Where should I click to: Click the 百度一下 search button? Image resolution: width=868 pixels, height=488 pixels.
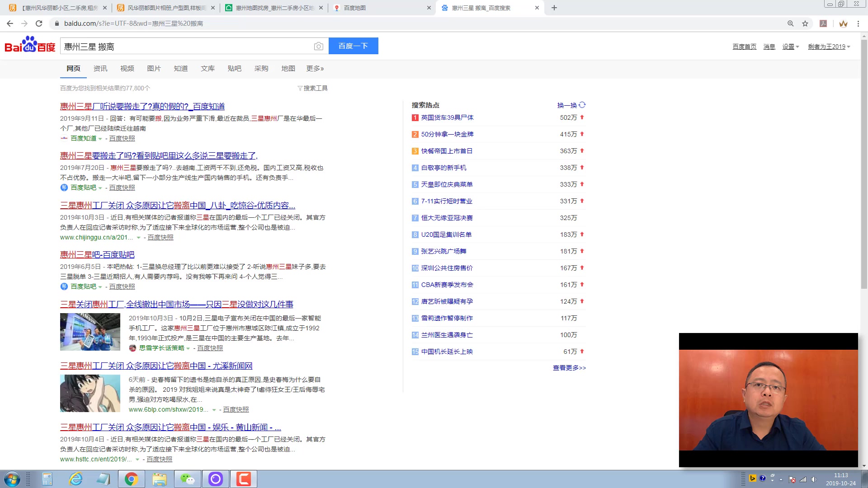[354, 46]
